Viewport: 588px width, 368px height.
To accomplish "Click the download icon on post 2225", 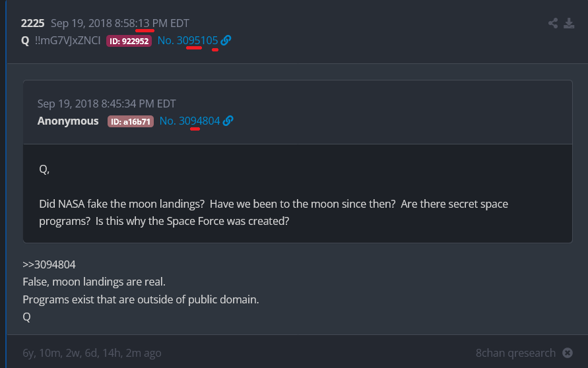I will 569,24.
